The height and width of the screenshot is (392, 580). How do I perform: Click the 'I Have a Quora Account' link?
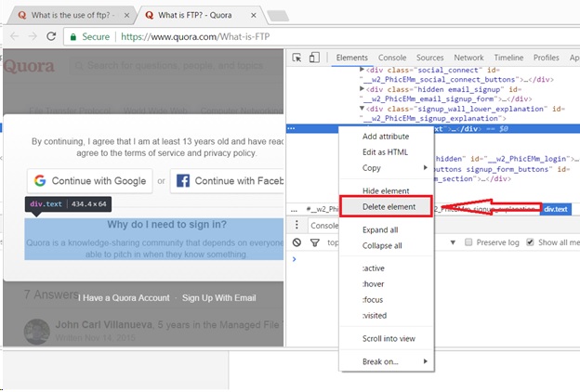pos(124,297)
